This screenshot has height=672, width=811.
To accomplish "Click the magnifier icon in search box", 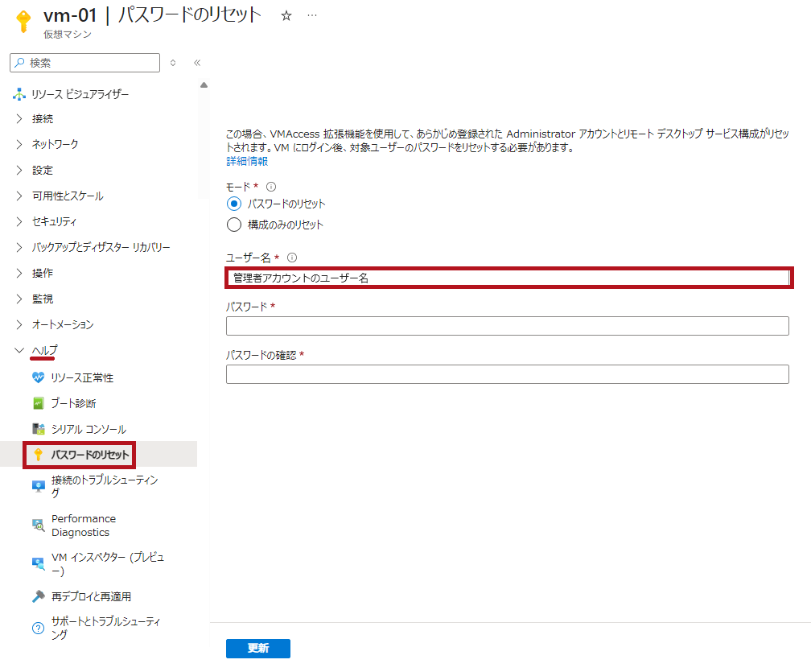I will (x=19, y=63).
